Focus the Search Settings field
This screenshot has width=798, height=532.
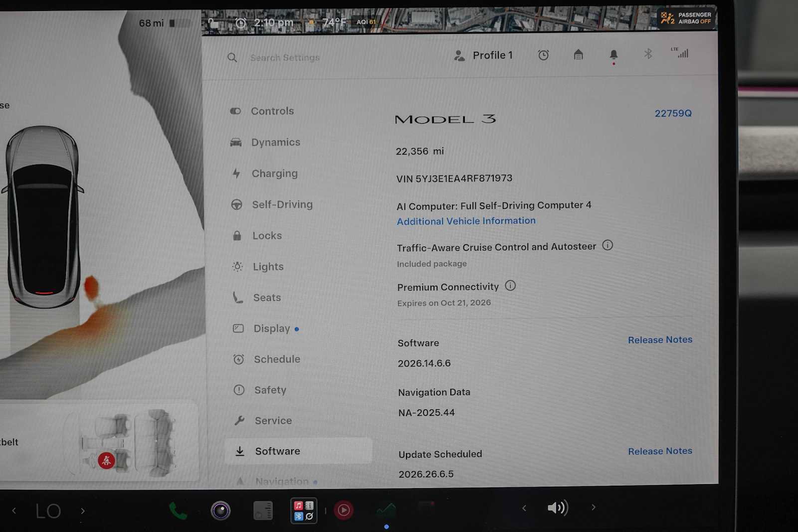point(285,58)
